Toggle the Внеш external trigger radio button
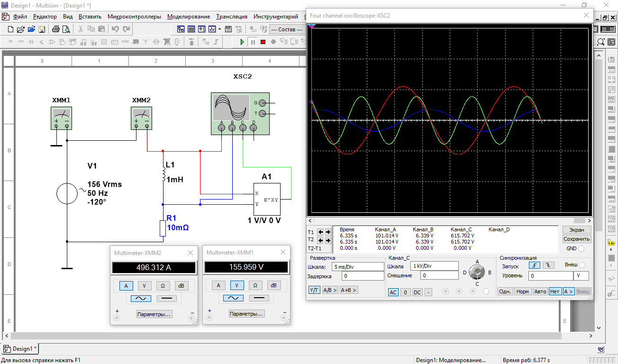The width and height of the screenshot is (618, 364). pos(582,265)
